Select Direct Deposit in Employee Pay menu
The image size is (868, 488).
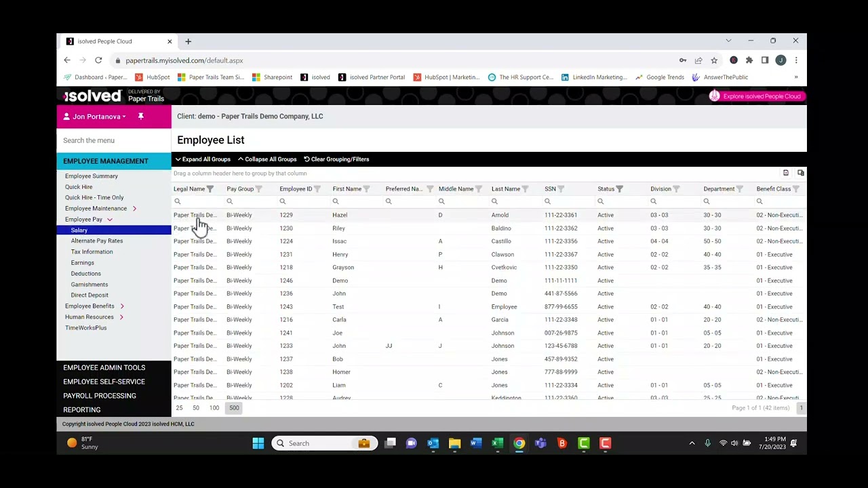[x=90, y=296]
